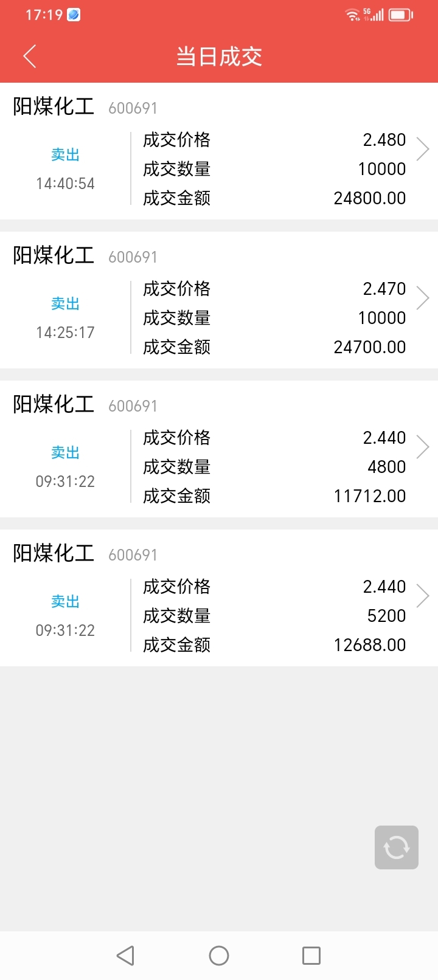Screen dimensions: 438x980
Task: Open the trade with amount 11712.00
Action: (x=219, y=449)
